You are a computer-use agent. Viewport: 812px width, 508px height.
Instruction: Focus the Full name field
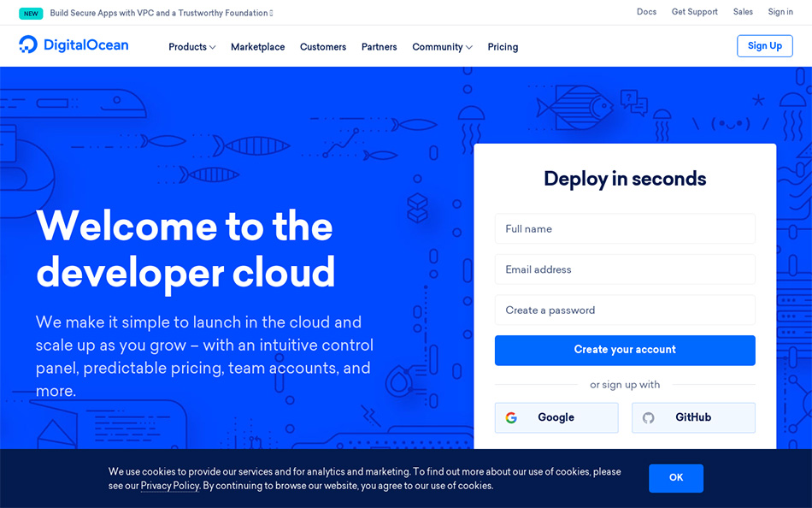click(x=625, y=228)
